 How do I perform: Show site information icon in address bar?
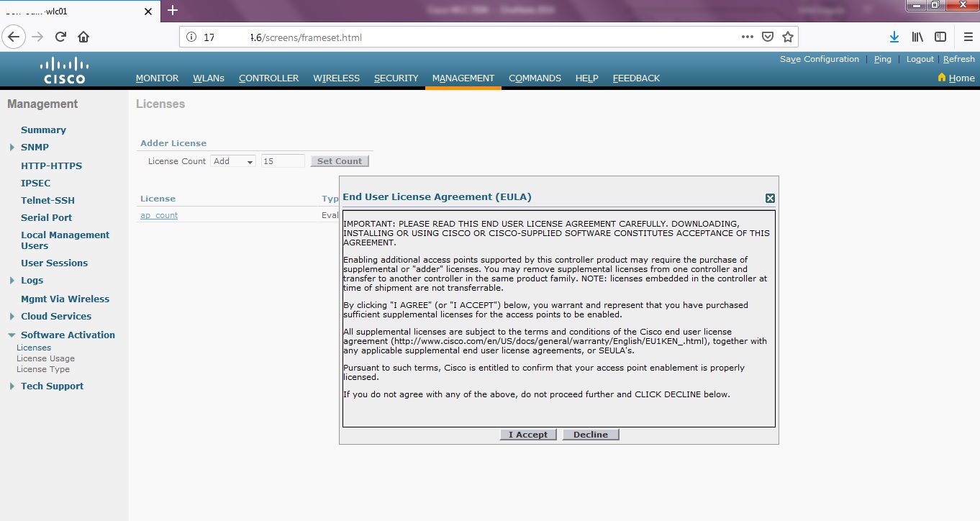coord(191,37)
